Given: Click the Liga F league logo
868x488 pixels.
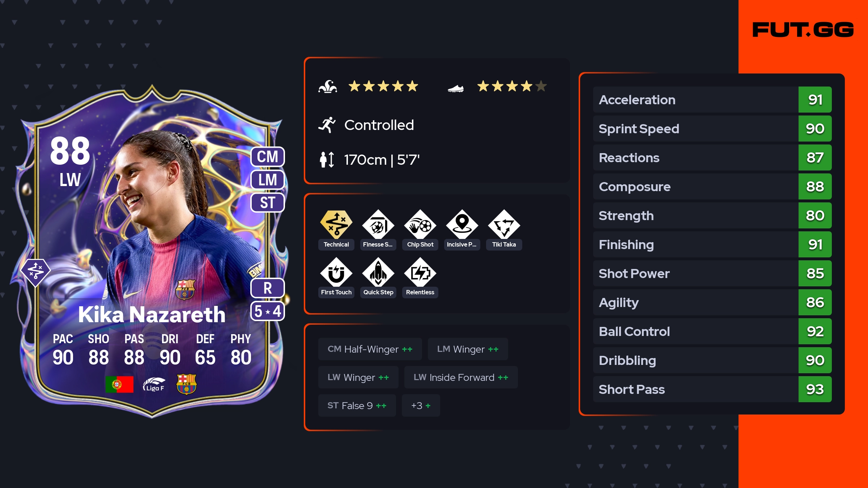Looking at the screenshot, I should tap(154, 384).
